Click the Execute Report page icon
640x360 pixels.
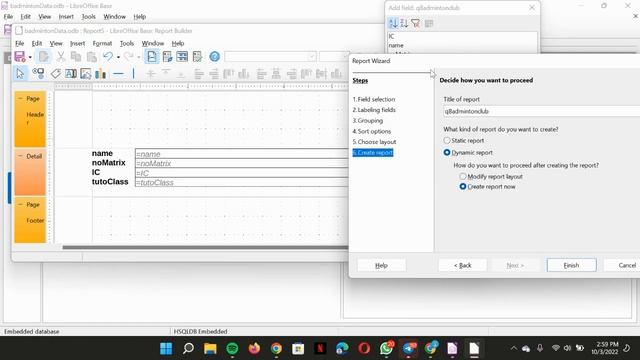click(x=151, y=56)
